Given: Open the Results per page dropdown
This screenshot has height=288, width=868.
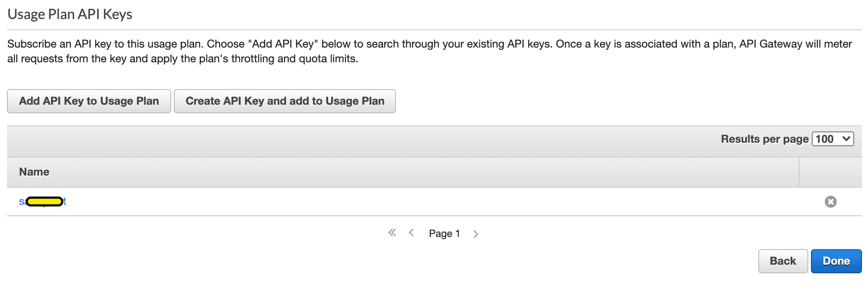Looking at the screenshot, I should (833, 139).
